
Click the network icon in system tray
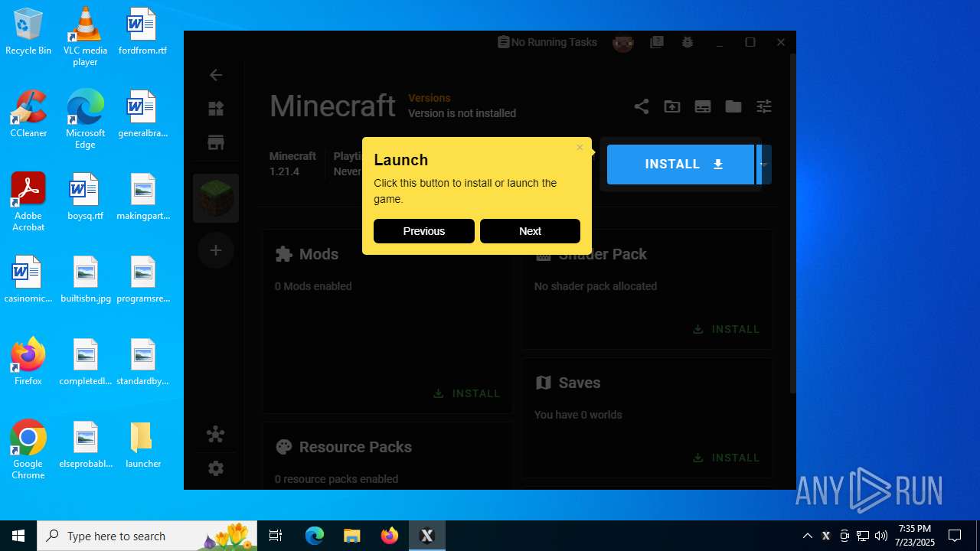(863, 536)
